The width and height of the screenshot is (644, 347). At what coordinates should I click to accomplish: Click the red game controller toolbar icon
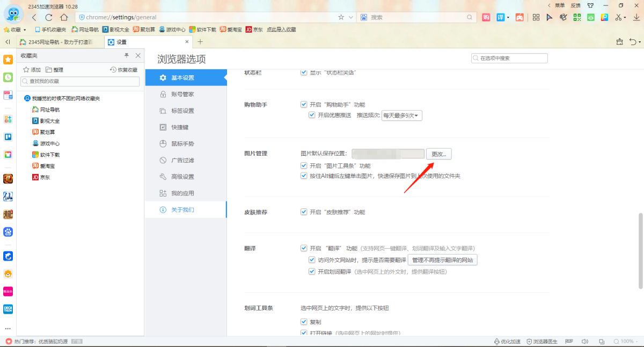[519, 17]
